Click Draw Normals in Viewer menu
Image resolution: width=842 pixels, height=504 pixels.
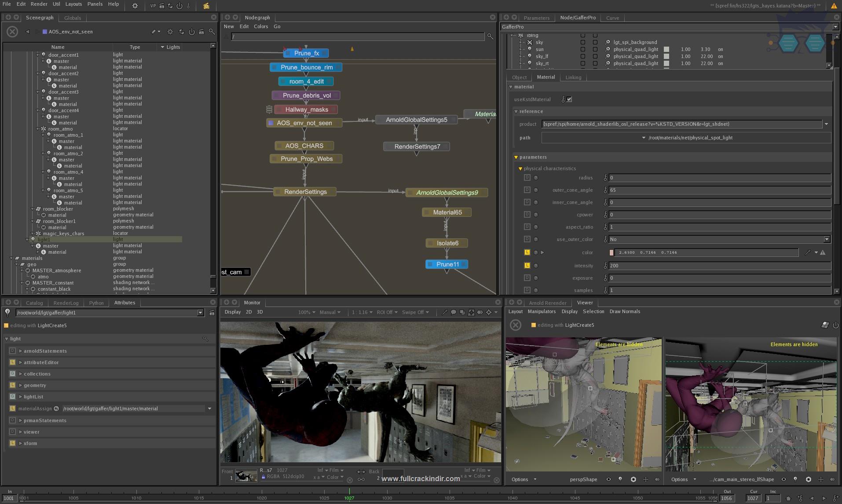625,311
